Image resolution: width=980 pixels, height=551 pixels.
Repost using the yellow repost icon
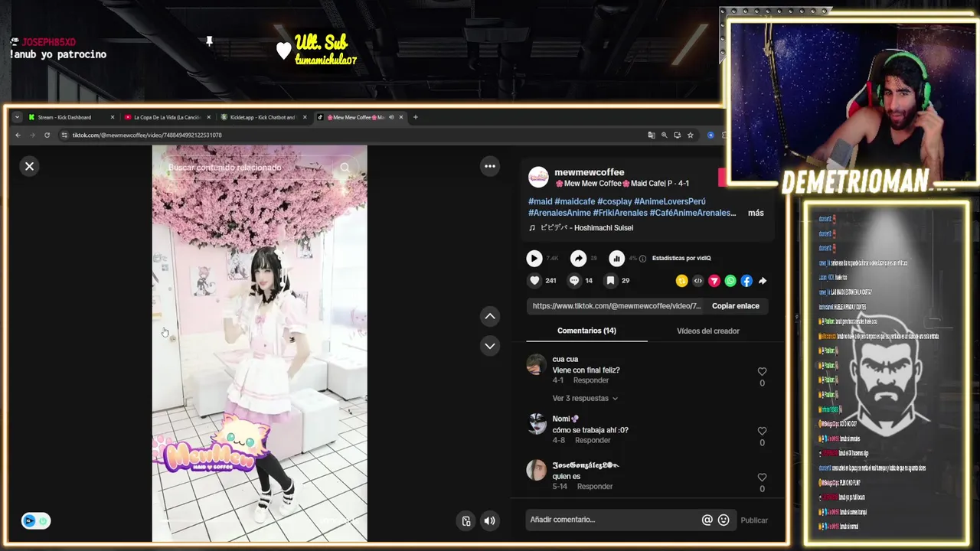coord(681,281)
